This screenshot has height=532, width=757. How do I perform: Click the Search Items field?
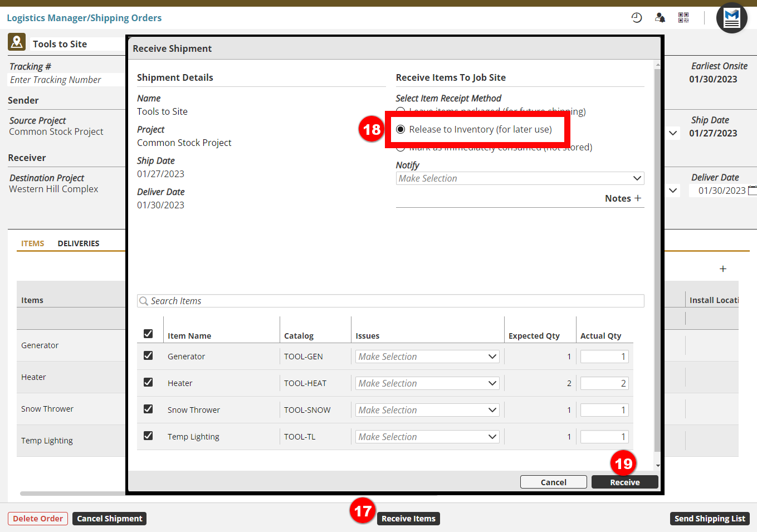point(390,301)
